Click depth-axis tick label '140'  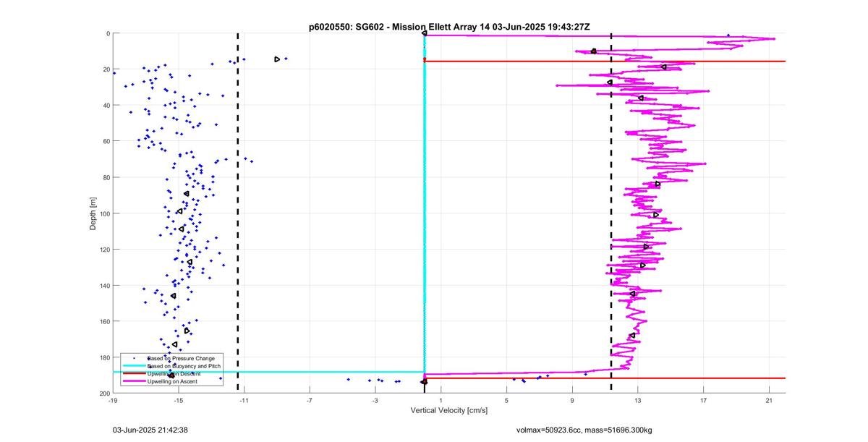[x=103, y=285]
